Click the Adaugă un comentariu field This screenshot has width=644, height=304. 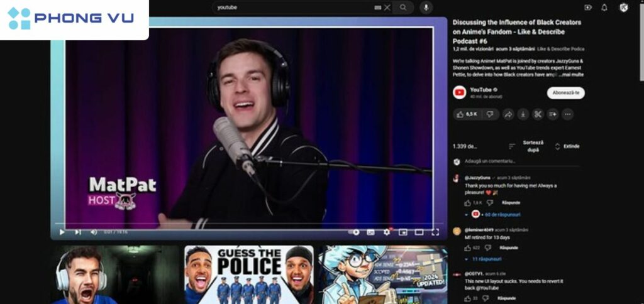click(x=523, y=161)
